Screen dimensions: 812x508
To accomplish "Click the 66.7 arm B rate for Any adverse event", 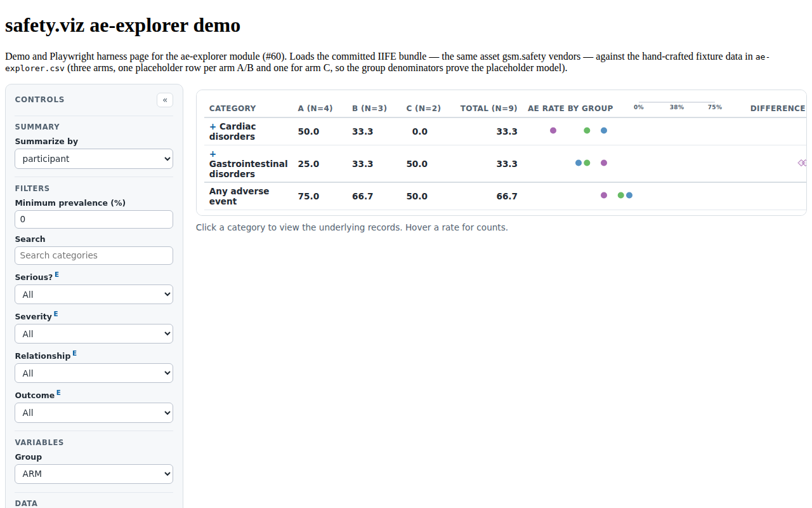I will coord(363,196).
